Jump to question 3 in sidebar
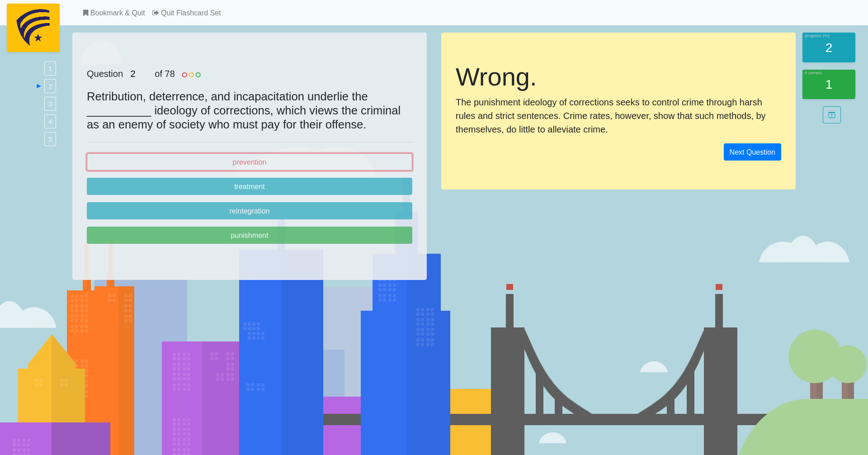Screen dimensions: 868x455 coord(50,104)
